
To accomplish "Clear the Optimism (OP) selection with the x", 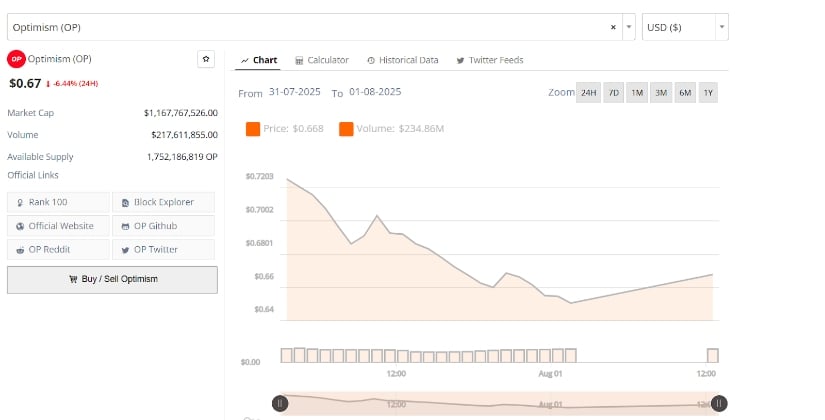I will tap(613, 27).
